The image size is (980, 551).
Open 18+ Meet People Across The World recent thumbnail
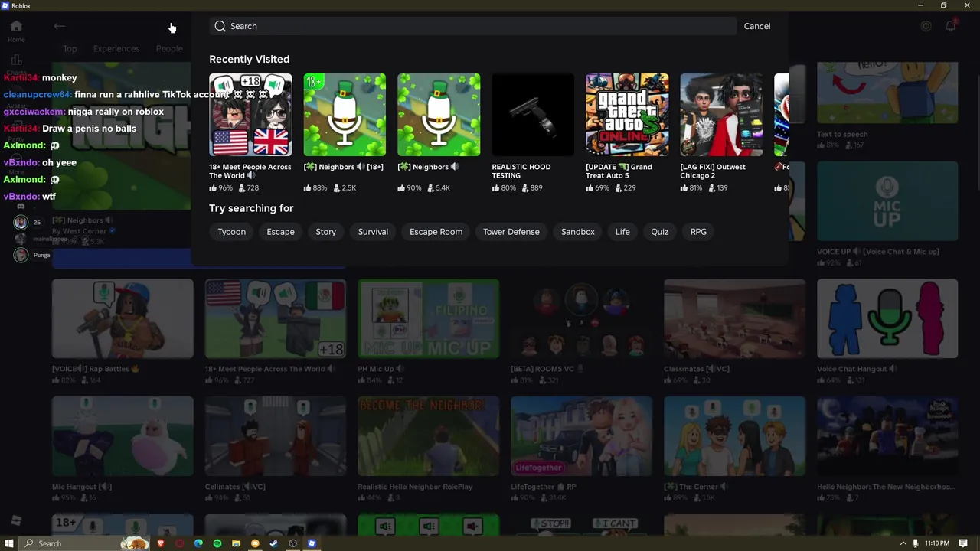tap(250, 115)
